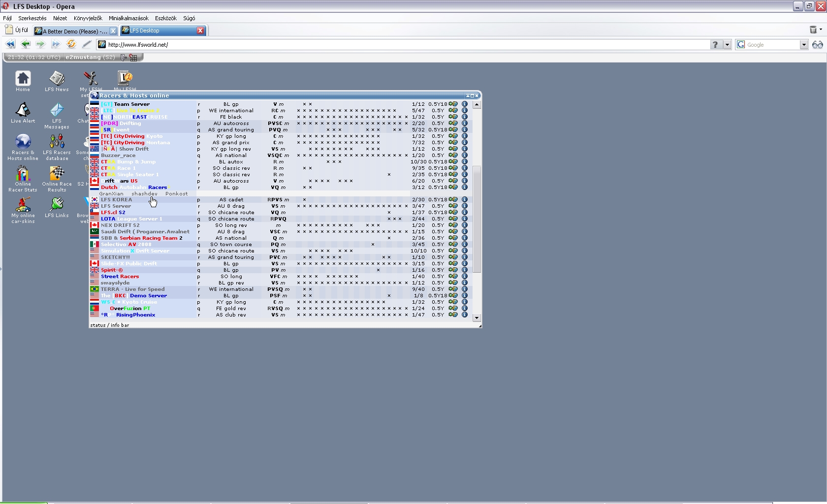Click the LFS KOREA host name
This screenshot has height=504, width=827.
point(117,200)
